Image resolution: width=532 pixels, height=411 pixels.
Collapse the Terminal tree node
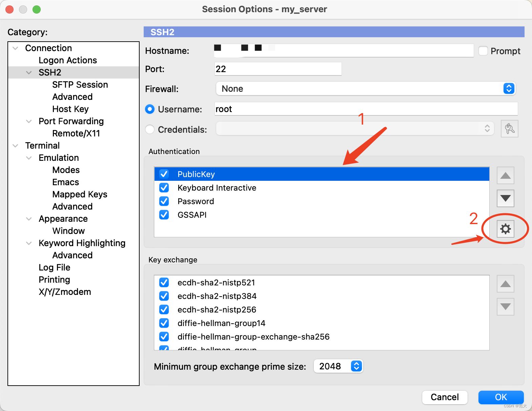tap(15, 146)
